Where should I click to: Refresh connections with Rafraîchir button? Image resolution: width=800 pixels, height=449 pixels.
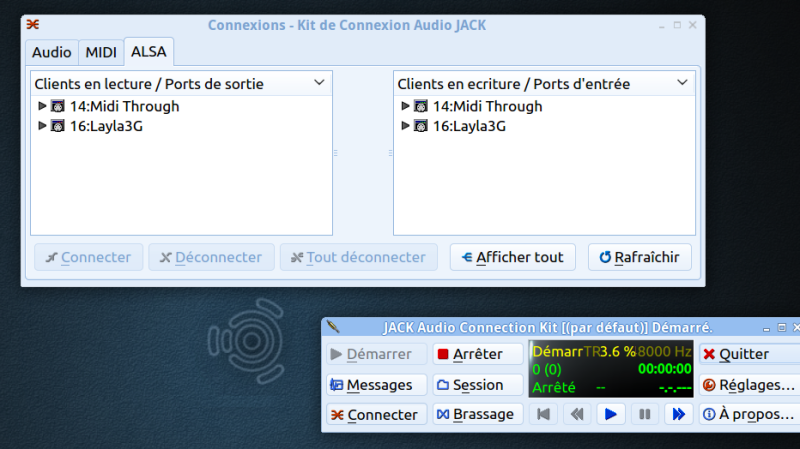coord(640,257)
